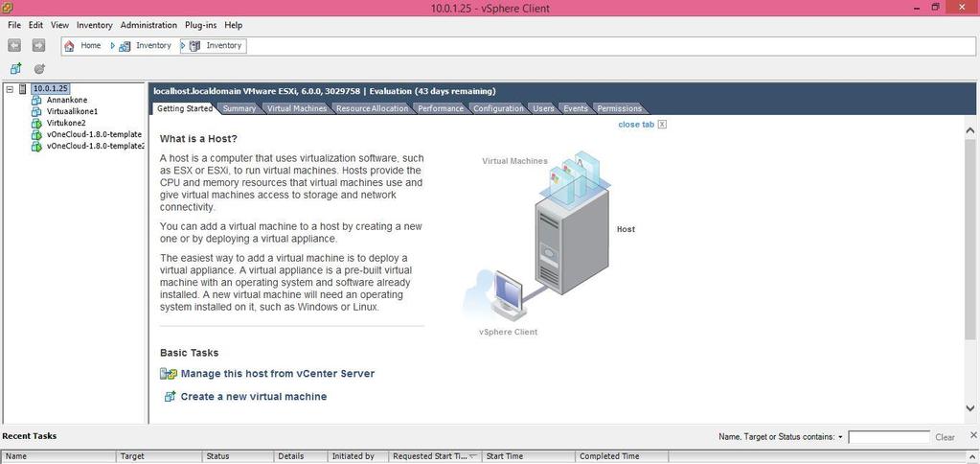Click the Virtukone2 powered-on VM icon
Viewport: 980px width, 464px height.
36,124
